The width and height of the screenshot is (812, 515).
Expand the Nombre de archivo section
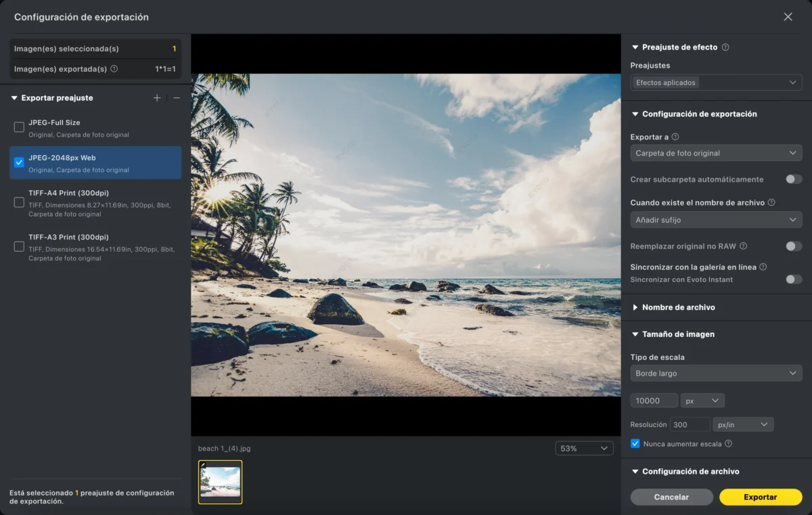[x=678, y=307]
